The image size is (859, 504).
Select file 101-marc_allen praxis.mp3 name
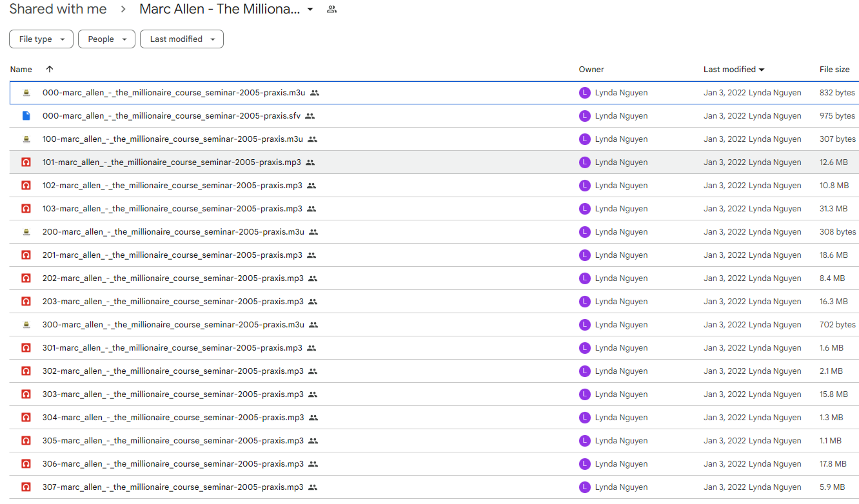coord(172,162)
